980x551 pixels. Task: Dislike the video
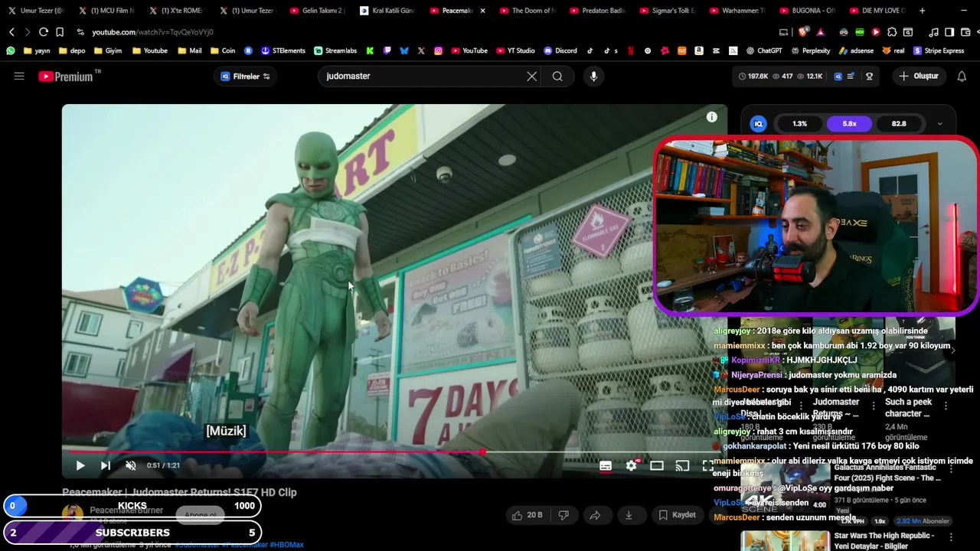coord(563,515)
